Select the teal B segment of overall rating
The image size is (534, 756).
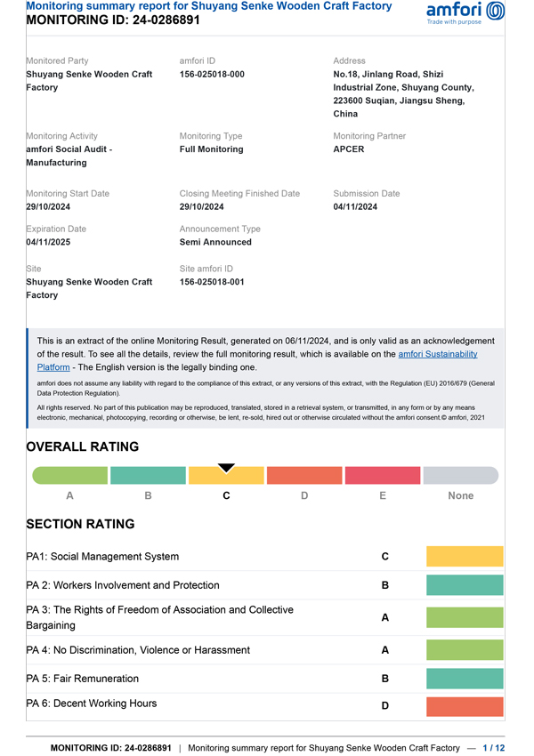click(x=148, y=476)
